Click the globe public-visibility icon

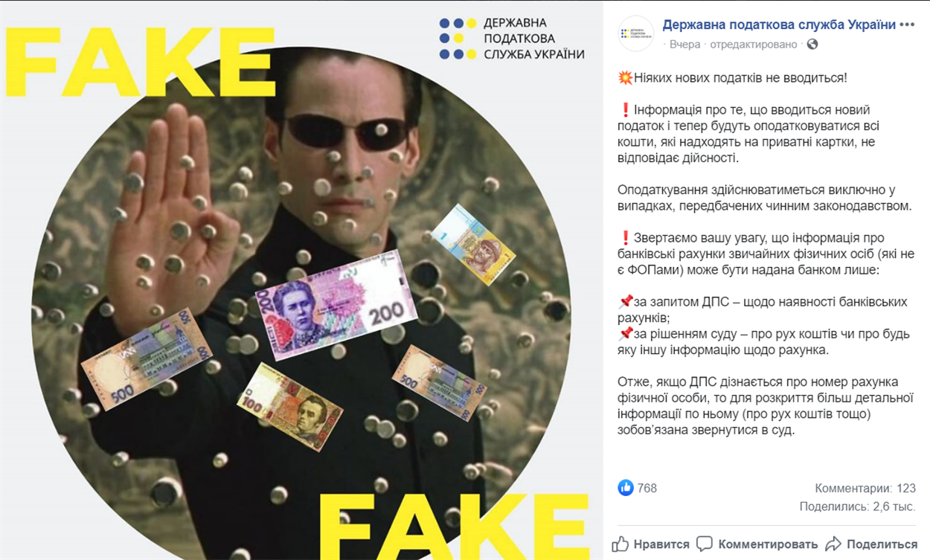point(812,44)
